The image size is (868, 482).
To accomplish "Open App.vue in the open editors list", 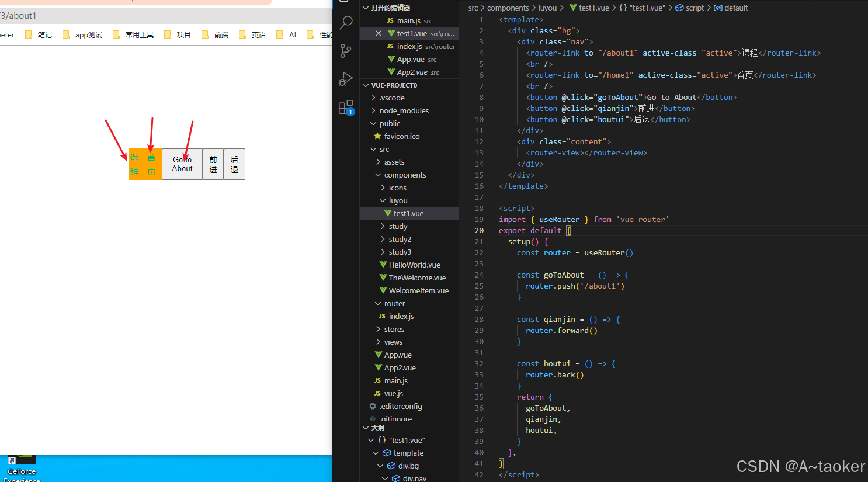I will click(x=409, y=59).
